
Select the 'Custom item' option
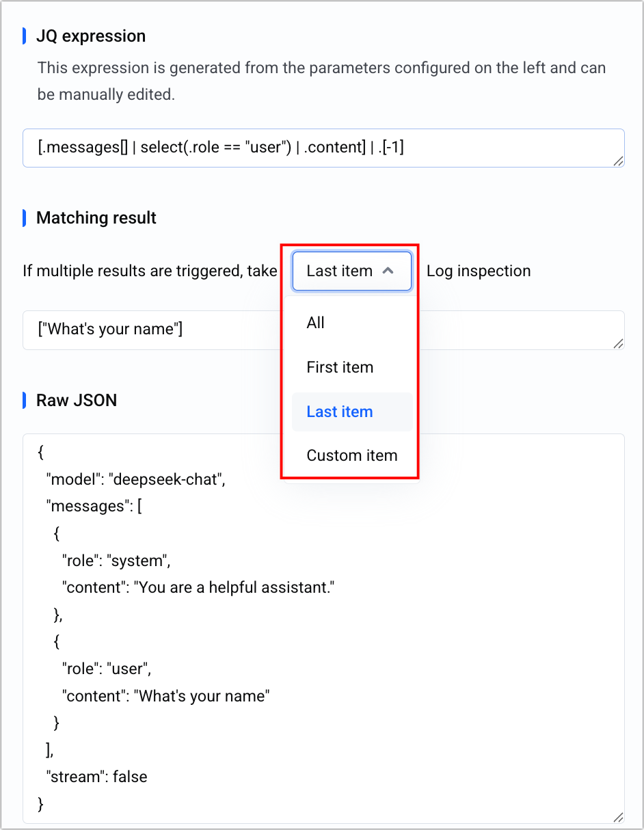pyautogui.click(x=351, y=455)
